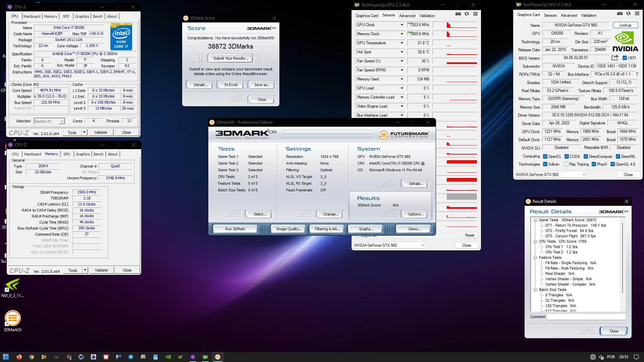Click Submit Your Results button
Viewport: 644px width, 362px height.
click(x=231, y=58)
